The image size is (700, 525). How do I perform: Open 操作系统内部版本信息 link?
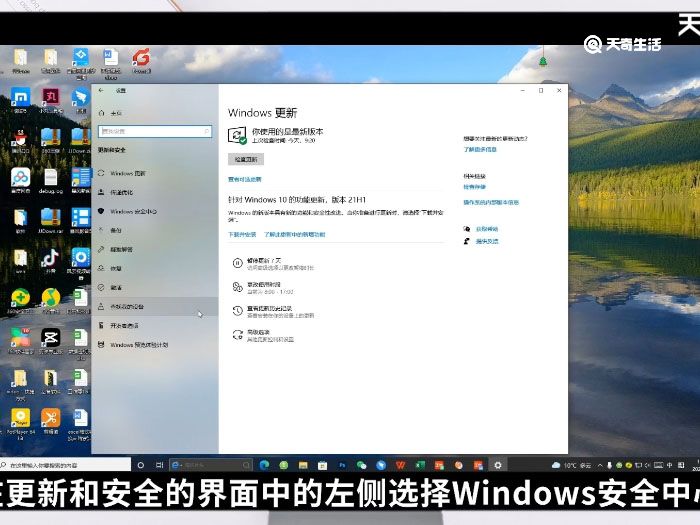pos(491,203)
